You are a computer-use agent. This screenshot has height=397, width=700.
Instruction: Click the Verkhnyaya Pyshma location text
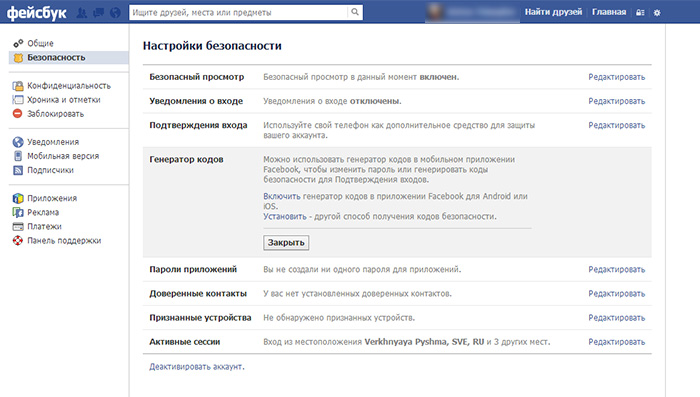[424, 342]
